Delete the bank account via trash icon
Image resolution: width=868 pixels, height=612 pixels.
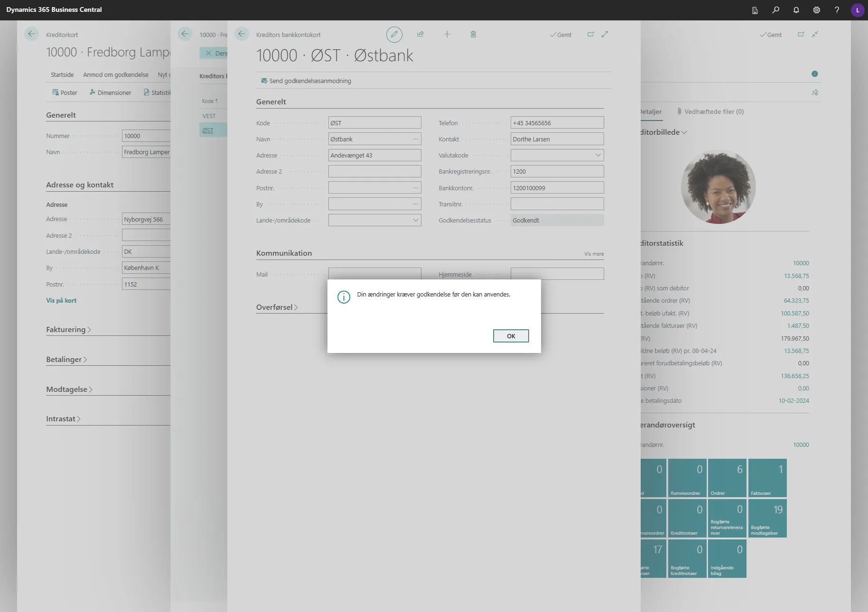tap(473, 34)
